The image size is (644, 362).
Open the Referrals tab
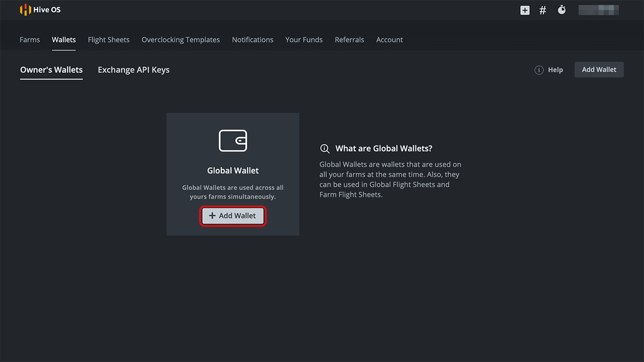point(349,40)
